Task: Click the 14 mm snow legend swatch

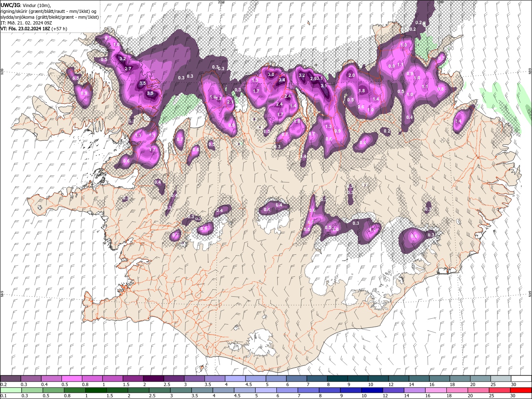Action: [x=419, y=378]
